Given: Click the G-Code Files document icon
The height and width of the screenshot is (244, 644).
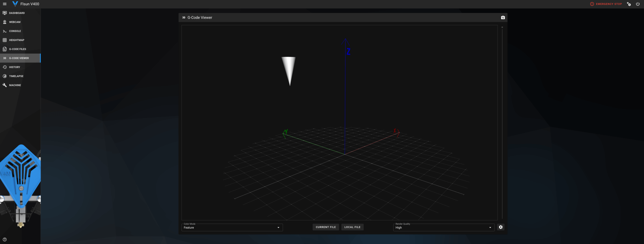Looking at the screenshot, I should pos(5,49).
